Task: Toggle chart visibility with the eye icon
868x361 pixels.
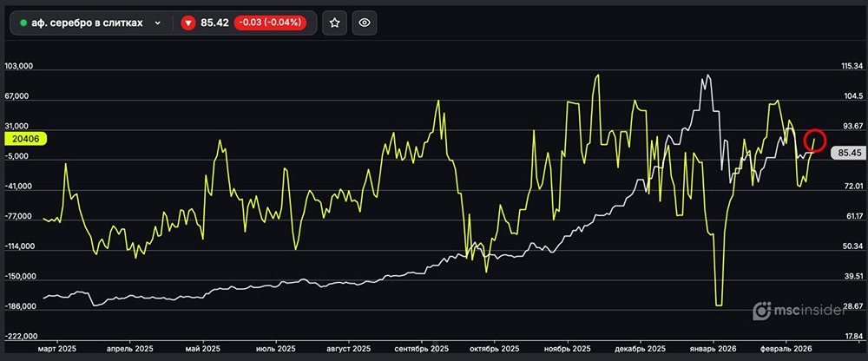Action: (x=365, y=23)
